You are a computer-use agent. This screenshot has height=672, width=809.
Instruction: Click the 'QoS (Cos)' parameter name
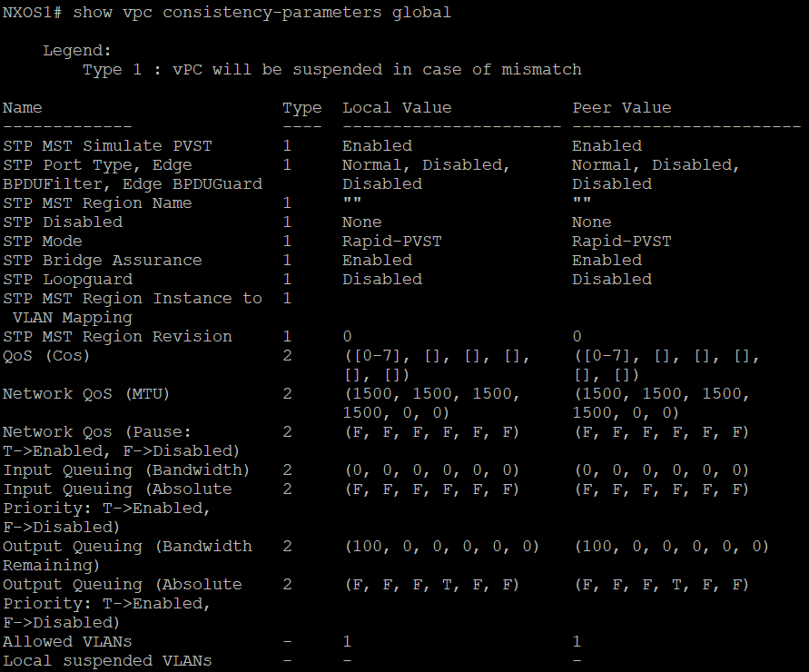coord(47,356)
